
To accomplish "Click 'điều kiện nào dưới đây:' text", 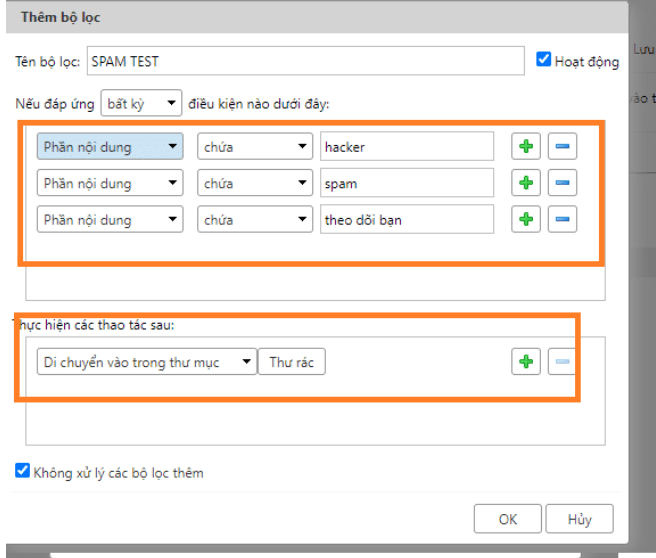I will click(x=259, y=104).
